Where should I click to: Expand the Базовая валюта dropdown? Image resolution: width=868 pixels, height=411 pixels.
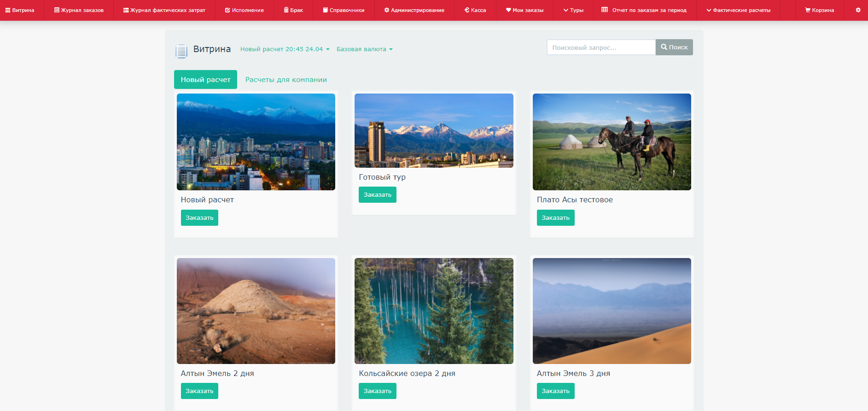click(x=365, y=49)
